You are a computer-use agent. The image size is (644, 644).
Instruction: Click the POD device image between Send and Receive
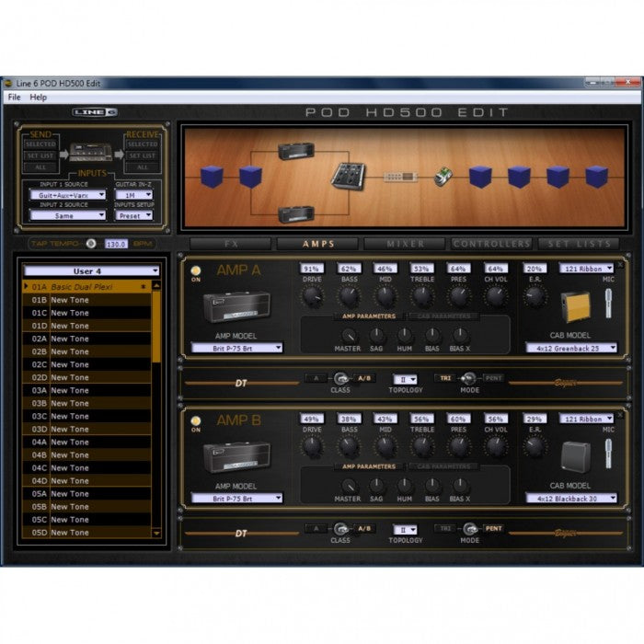coord(91,152)
